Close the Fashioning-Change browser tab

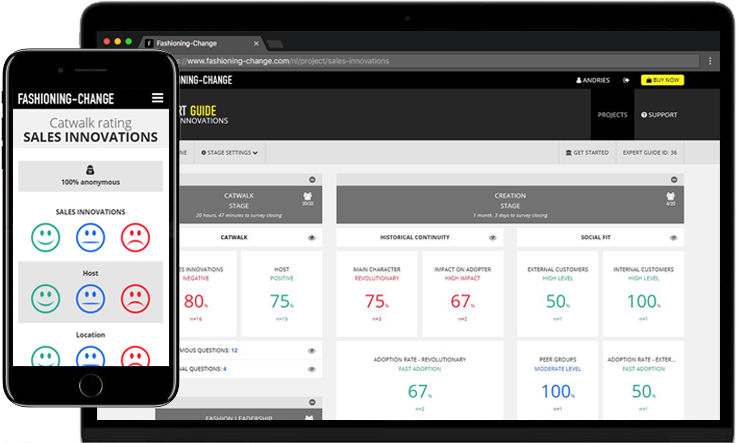[x=256, y=43]
